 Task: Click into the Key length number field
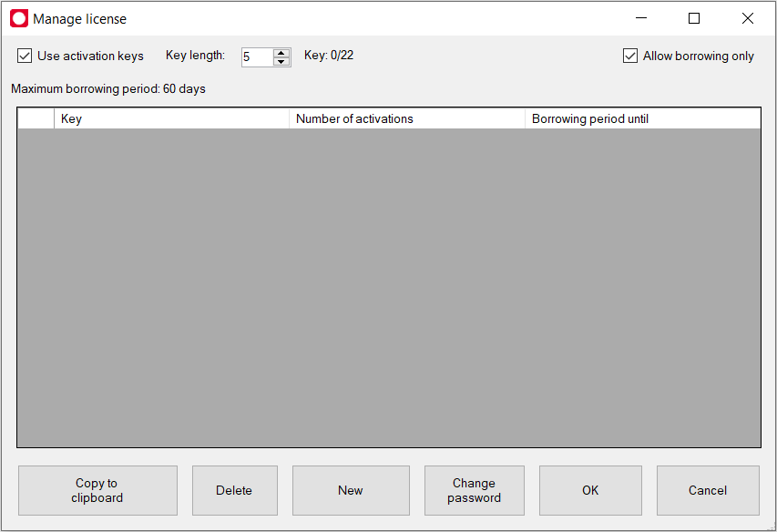256,57
